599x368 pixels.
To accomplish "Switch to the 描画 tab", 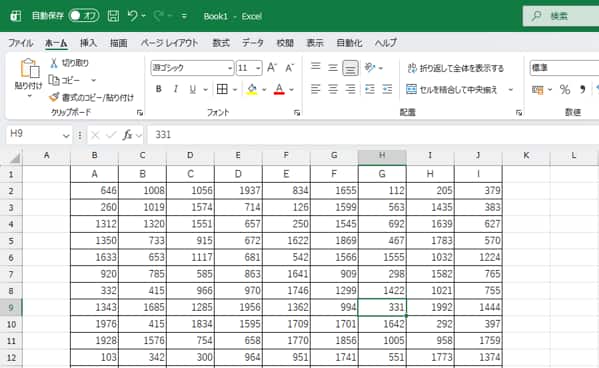I will pos(118,43).
